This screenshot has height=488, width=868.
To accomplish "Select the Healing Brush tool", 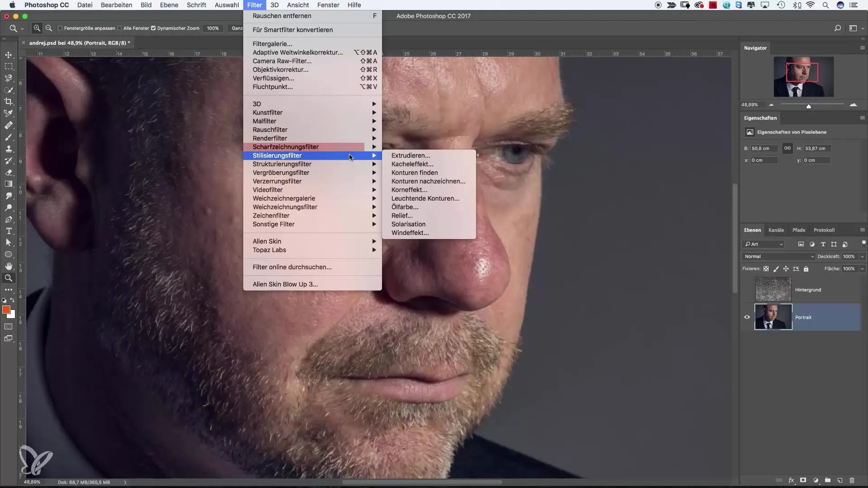I will (x=9, y=125).
